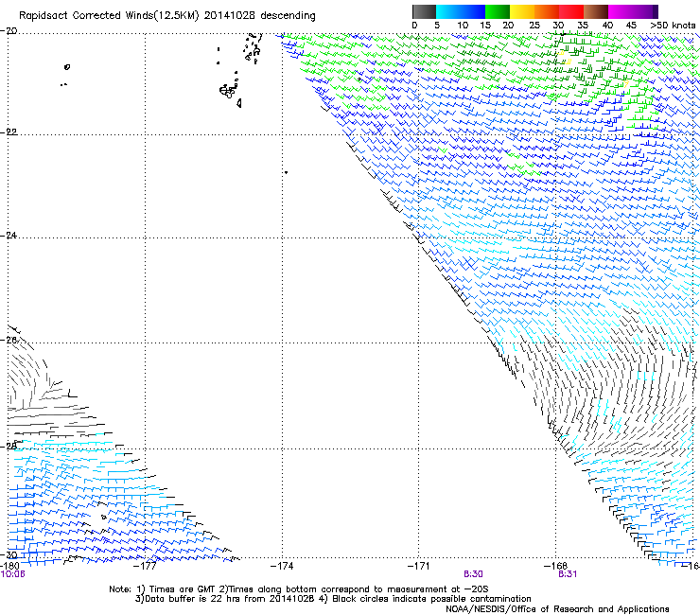
Task: Click the latitude label -26
Action: (9, 341)
